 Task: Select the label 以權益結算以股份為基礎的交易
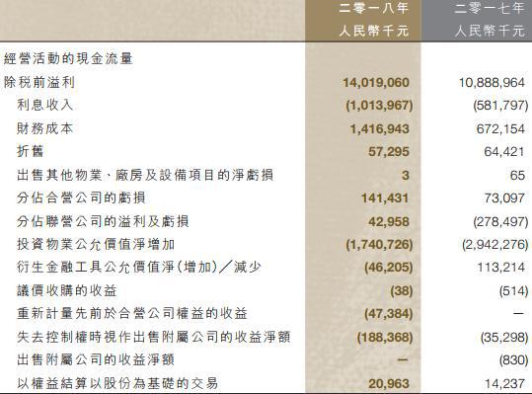tap(117, 383)
